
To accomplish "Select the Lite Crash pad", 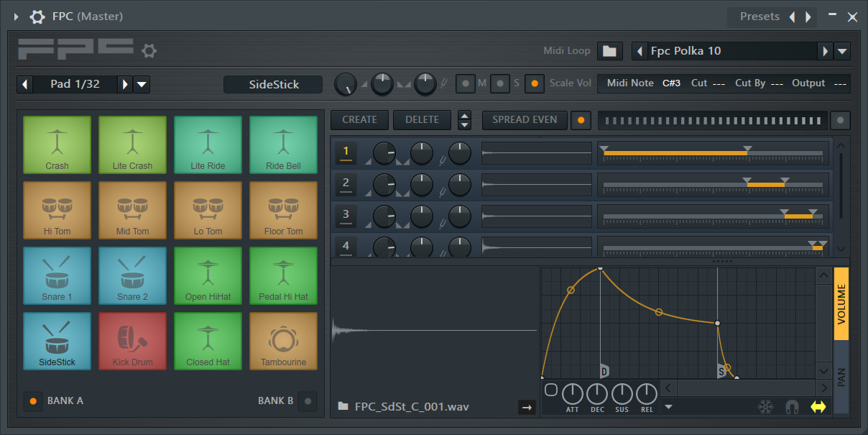I will point(132,145).
